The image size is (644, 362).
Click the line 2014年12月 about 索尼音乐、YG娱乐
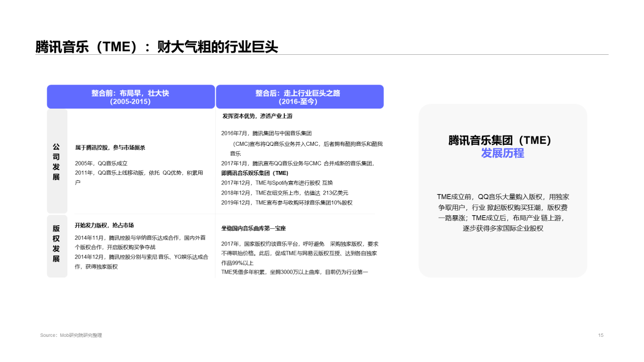(x=141, y=261)
